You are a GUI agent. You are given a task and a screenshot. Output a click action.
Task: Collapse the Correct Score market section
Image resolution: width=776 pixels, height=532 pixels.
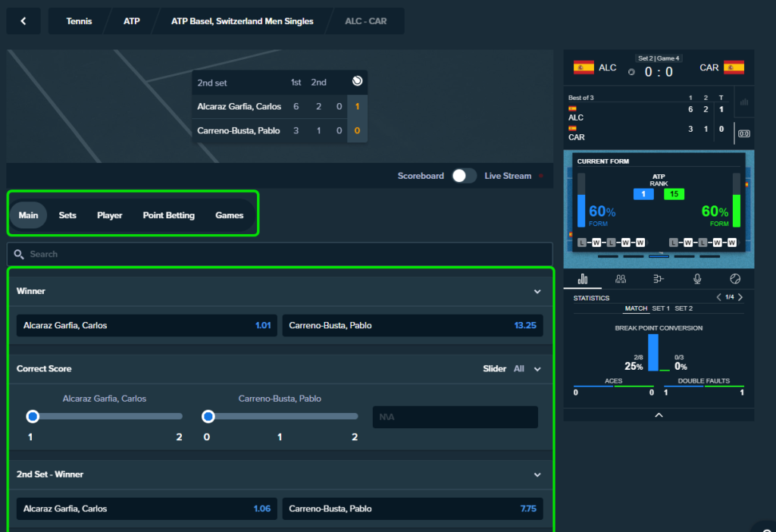pyautogui.click(x=537, y=369)
